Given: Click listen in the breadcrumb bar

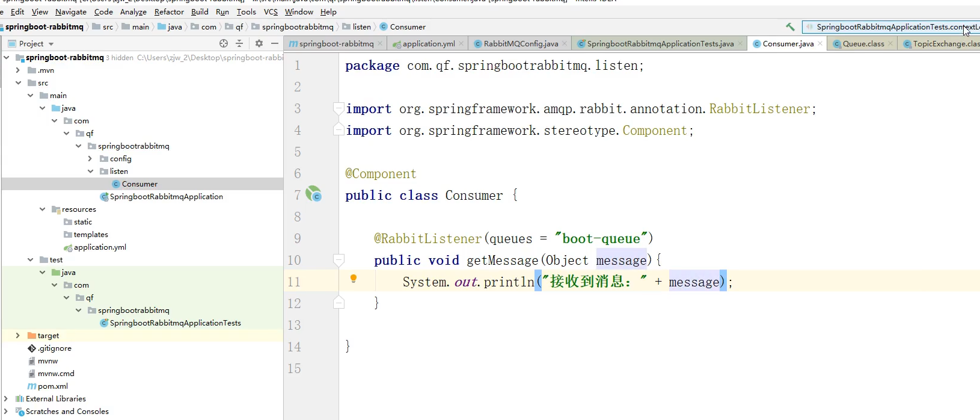Looking at the screenshot, I should [x=361, y=27].
